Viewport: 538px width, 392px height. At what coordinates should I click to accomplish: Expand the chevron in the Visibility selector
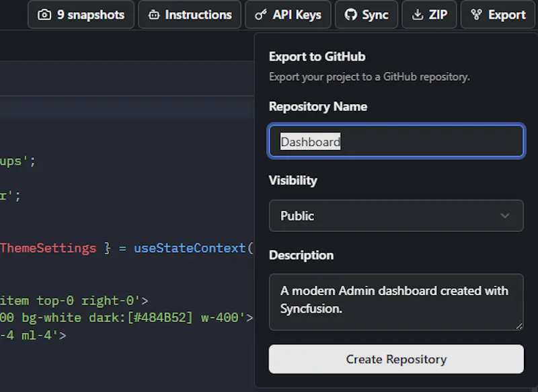coord(505,216)
